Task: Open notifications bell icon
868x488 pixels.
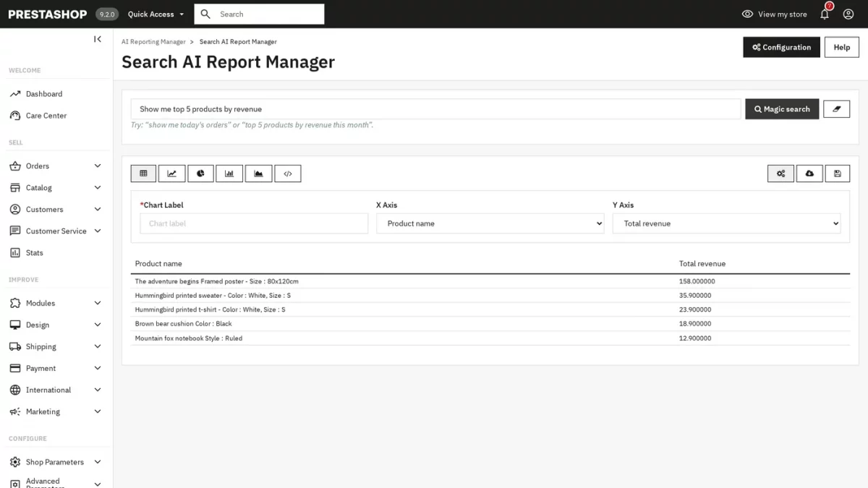Action: click(825, 14)
